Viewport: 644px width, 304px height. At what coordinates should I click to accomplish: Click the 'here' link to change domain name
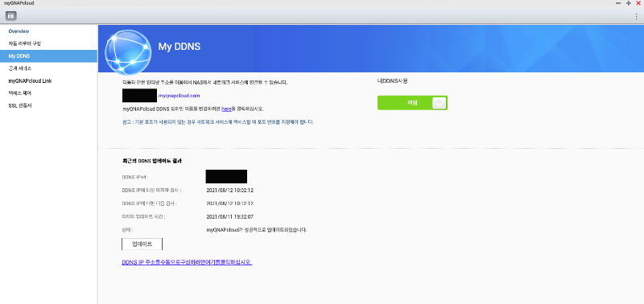[226, 109]
